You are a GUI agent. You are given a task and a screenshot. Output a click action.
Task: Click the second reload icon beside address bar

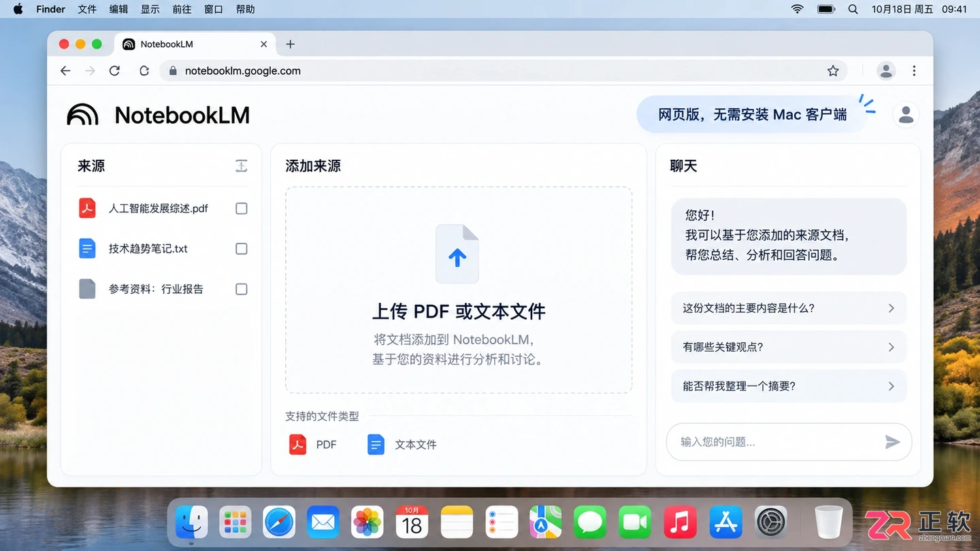coord(144,71)
